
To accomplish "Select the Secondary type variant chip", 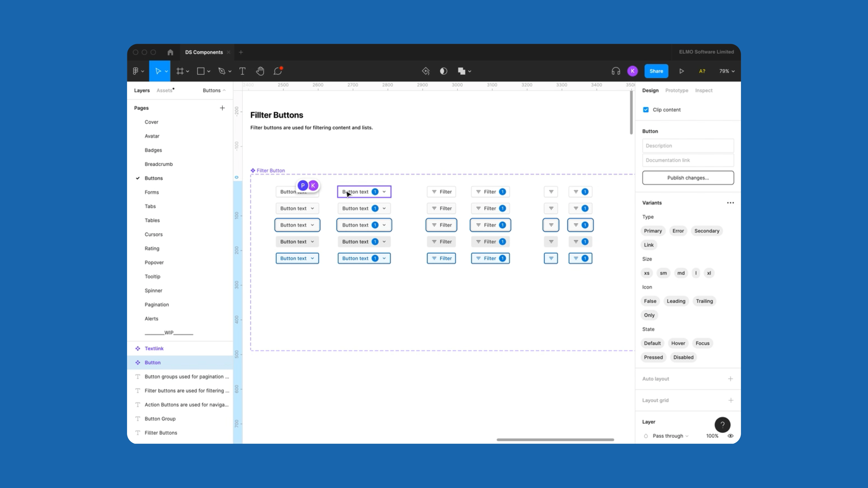I will (707, 231).
